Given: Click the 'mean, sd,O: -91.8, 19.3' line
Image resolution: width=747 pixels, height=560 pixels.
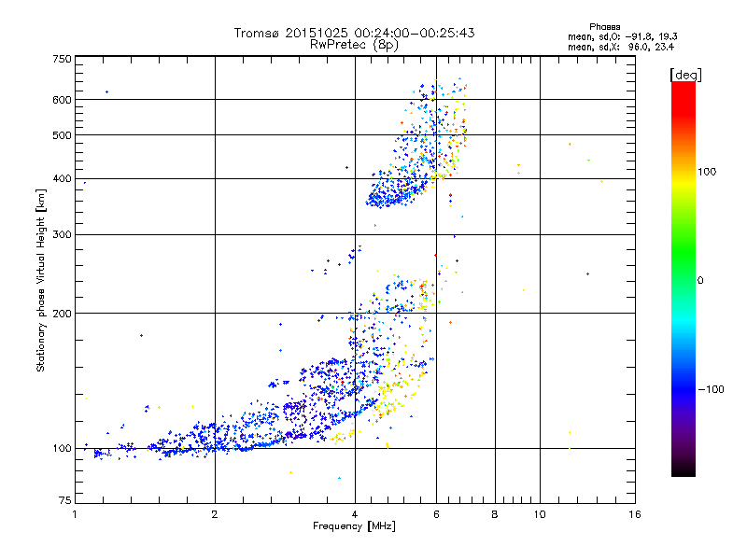Looking at the screenshot, I should point(622,36).
